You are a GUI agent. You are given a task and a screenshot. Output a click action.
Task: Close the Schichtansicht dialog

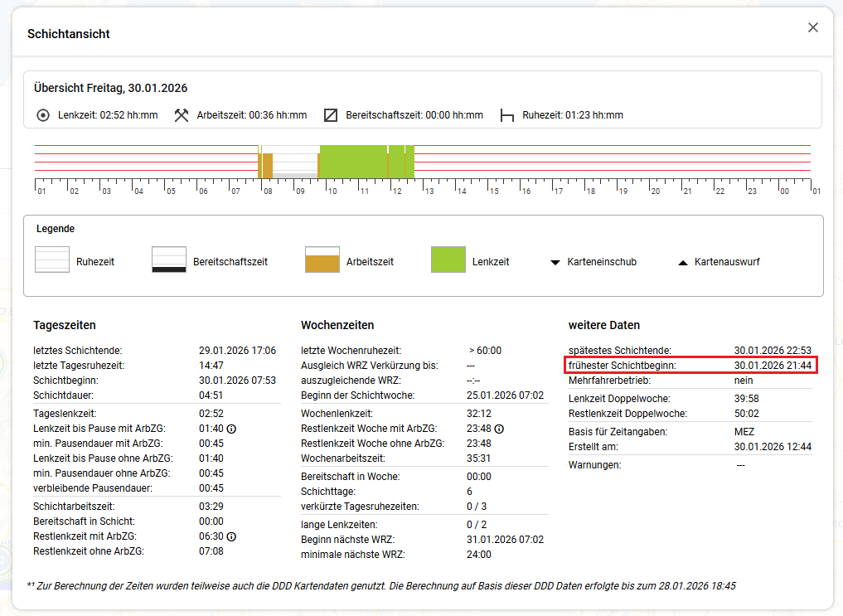click(x=812, y=27)
